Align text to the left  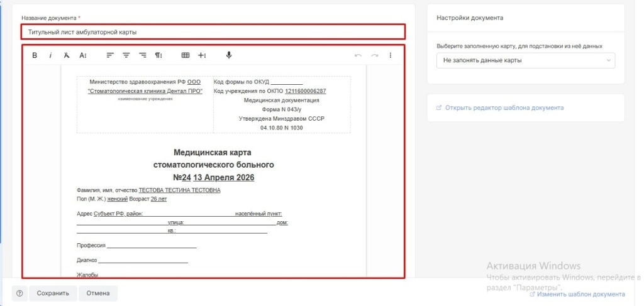[x=110, y=55]
